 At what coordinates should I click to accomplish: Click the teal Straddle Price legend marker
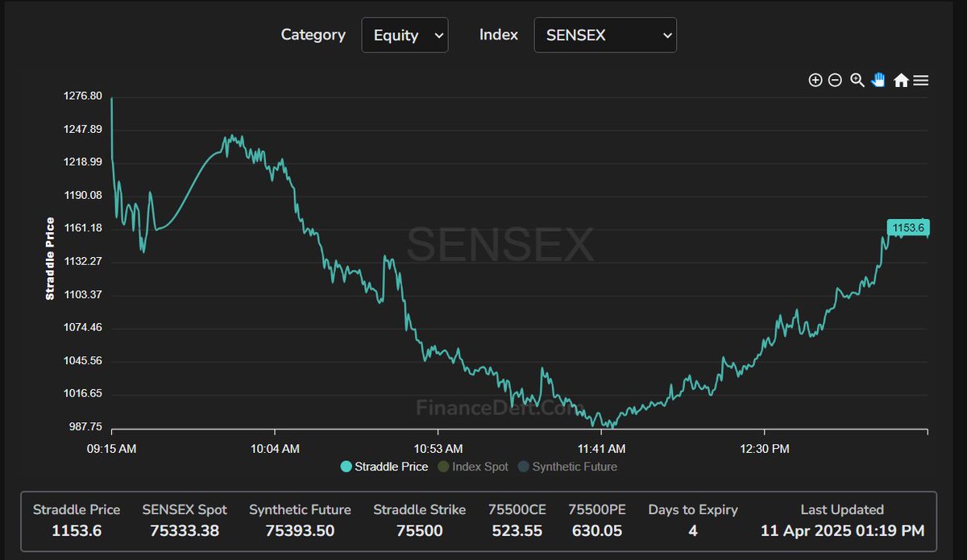(x=347, y=467)
